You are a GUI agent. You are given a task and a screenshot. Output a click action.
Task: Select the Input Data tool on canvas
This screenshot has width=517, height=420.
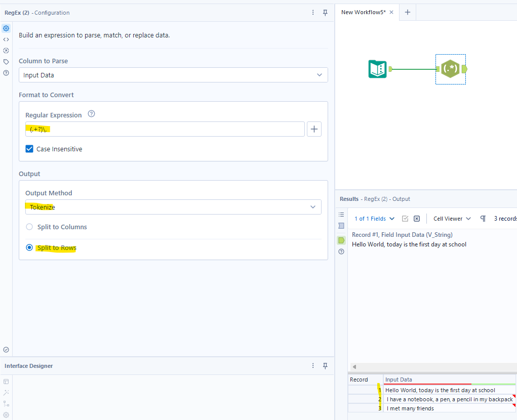coord(378,69)
